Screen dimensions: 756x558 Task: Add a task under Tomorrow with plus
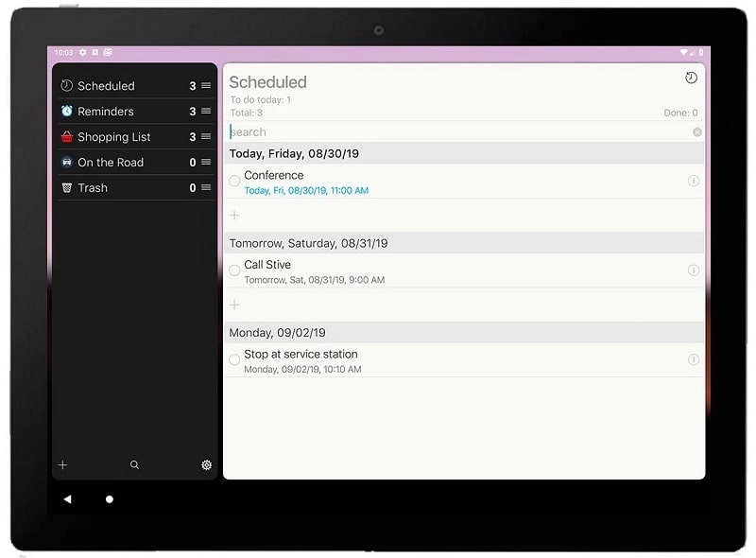click(x=234, y=305)
